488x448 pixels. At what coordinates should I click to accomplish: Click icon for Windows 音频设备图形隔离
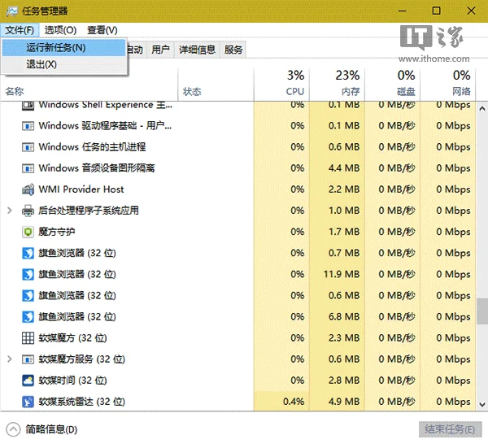(x=28, y=168)
